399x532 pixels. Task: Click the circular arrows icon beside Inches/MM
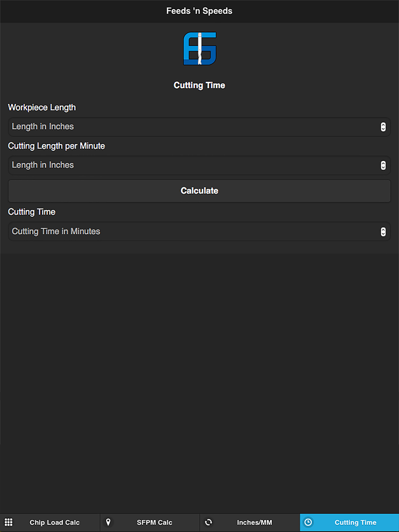(x=208, y=522)
